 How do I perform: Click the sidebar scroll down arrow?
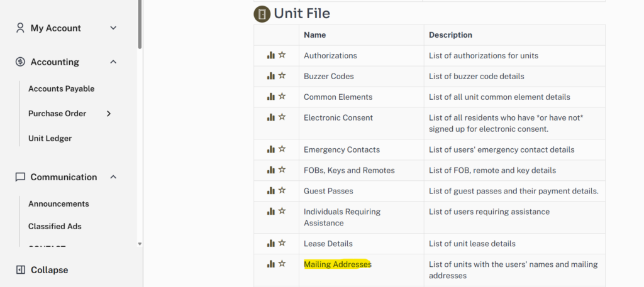pyautogui.click(x=140, y=244)
